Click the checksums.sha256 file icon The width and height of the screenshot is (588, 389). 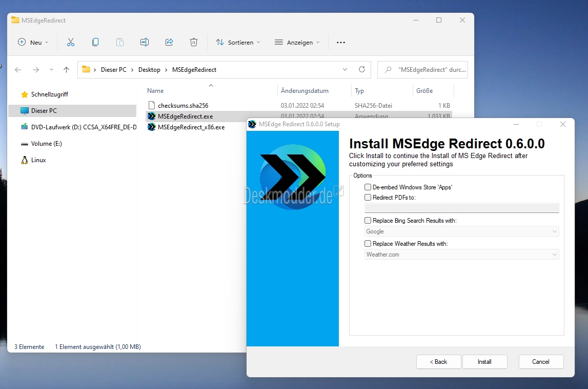click(x=152, y=106)
